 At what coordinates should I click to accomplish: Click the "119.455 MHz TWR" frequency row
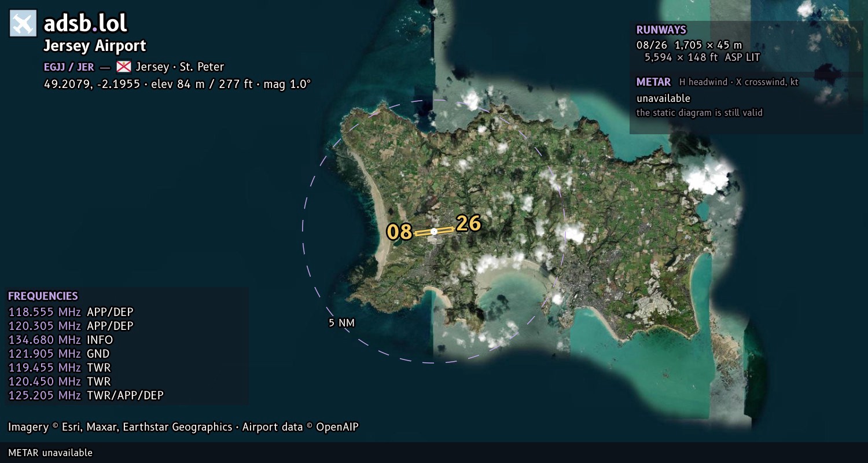pyautogui.click(x=60, y=368)
